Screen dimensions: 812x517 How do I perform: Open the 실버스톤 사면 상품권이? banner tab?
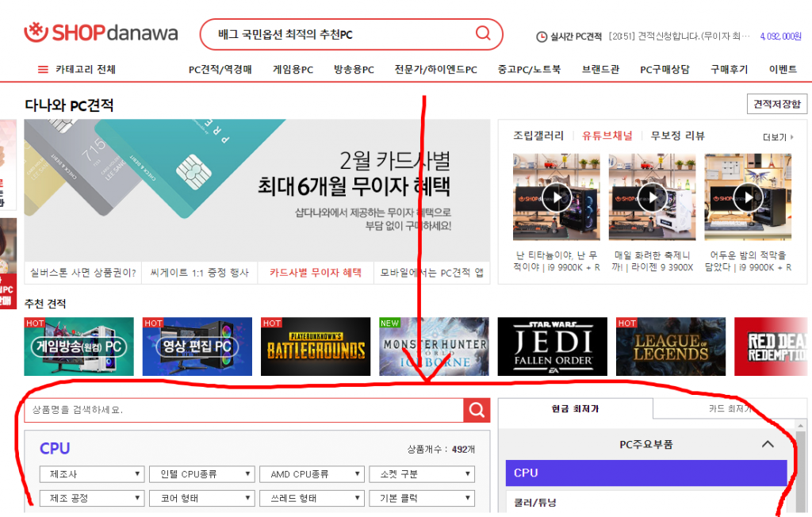click(x=82, y=273)
